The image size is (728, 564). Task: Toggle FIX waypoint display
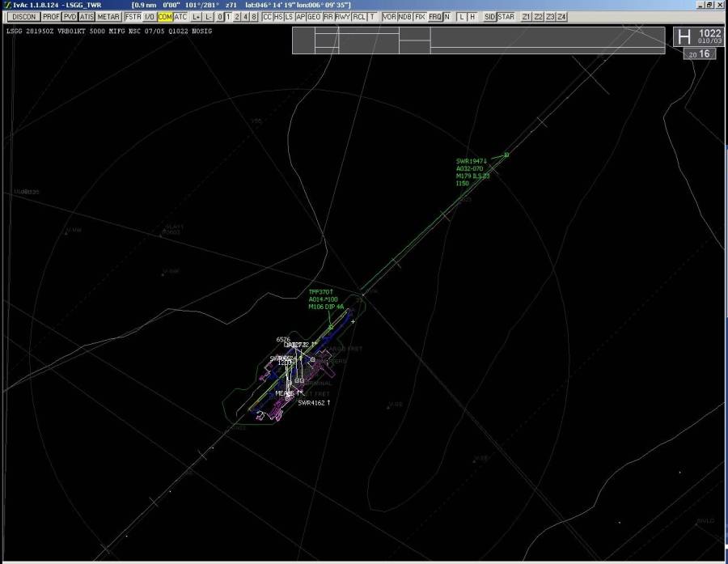420,17
